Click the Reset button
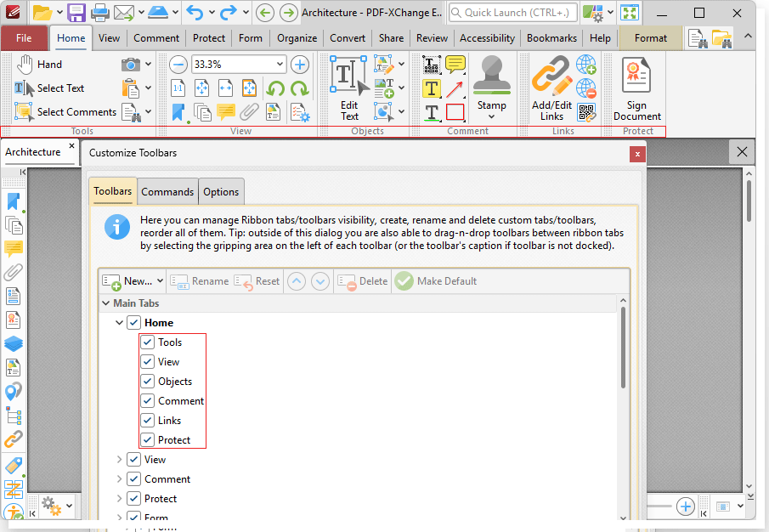Viewport: 769px width, 532px height. tap(257, 281)
